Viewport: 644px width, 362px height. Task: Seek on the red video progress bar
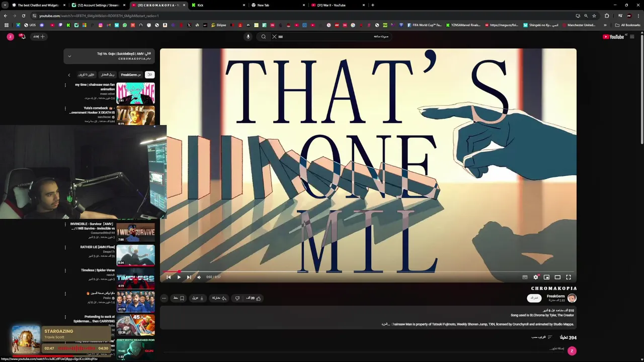pyautogui.click(x=368, y=271)
